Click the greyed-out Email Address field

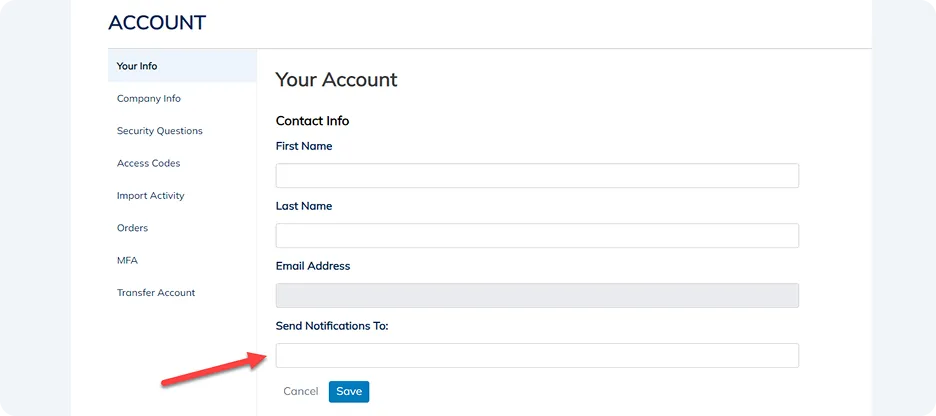pos(537,295)
